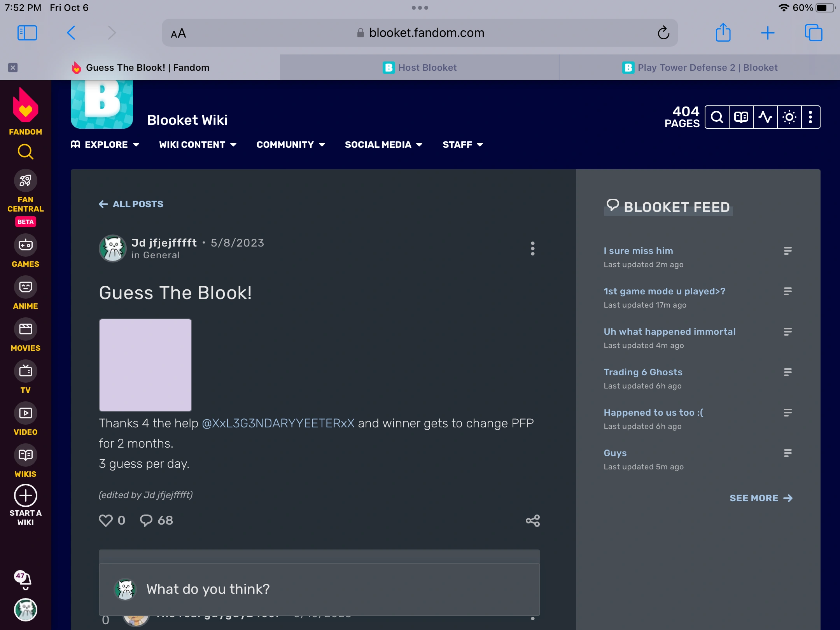Open the Games controller icon

[x=25, y=245]
